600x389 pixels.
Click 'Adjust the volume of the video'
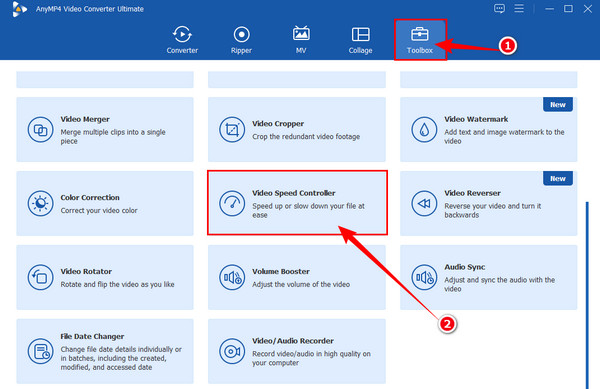tap(301, 285)
